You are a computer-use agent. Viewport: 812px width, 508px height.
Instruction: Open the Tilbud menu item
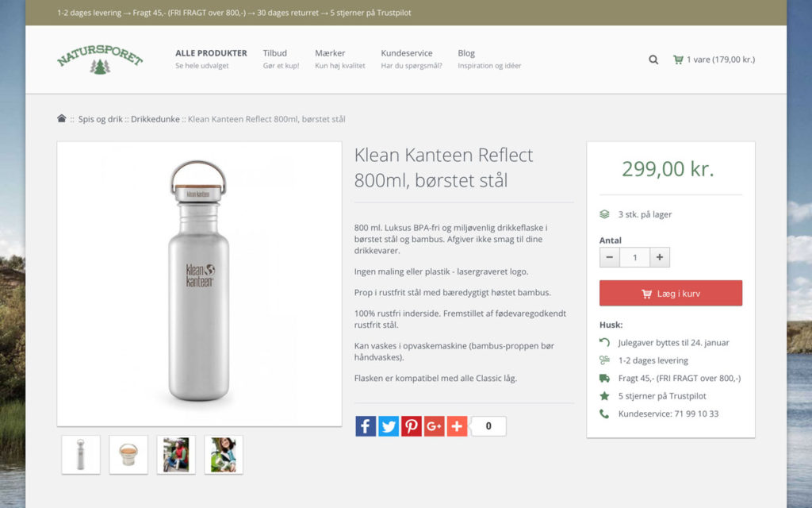(275, 53)
